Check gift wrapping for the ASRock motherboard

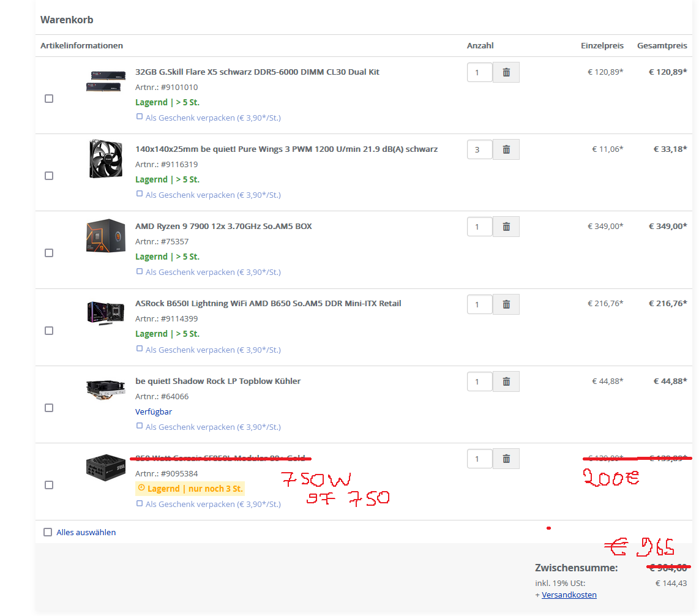coord(140,348)
